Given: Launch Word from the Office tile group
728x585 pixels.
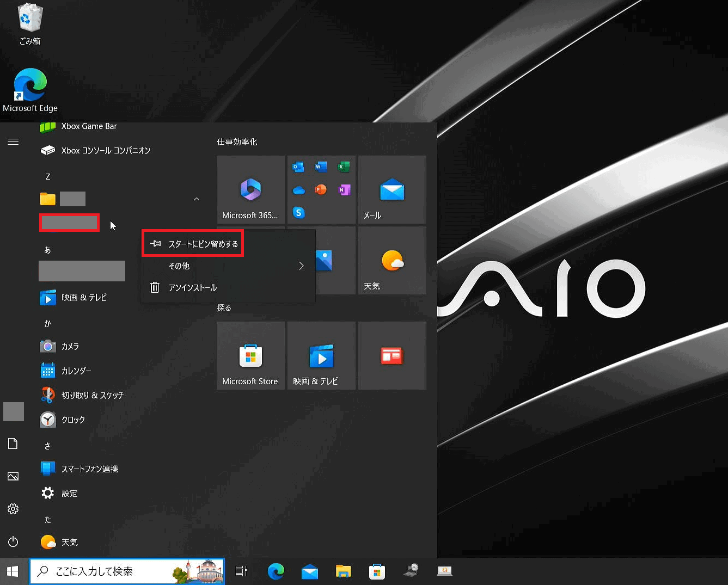Looking at the screenshot, I should click(321, 167).
